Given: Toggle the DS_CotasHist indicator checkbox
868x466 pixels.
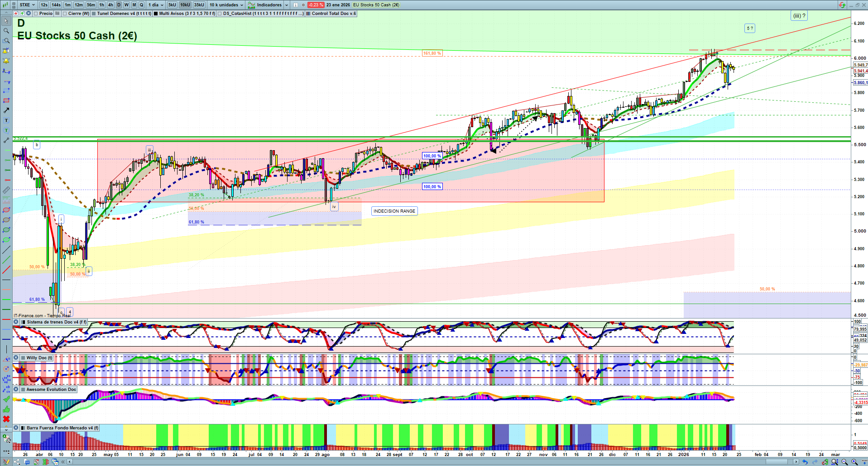Looking at the screenshot, I should coord(220,14).
